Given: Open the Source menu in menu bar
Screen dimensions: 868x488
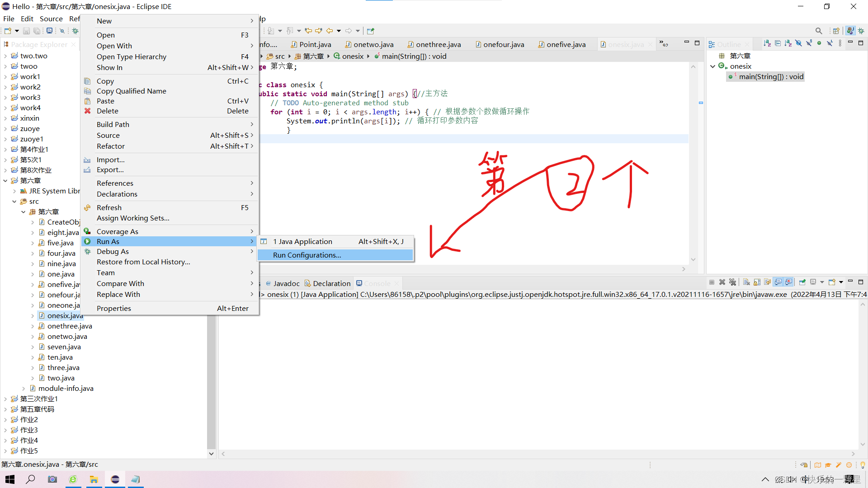Looking at the screenshot, I should [51, 19].
